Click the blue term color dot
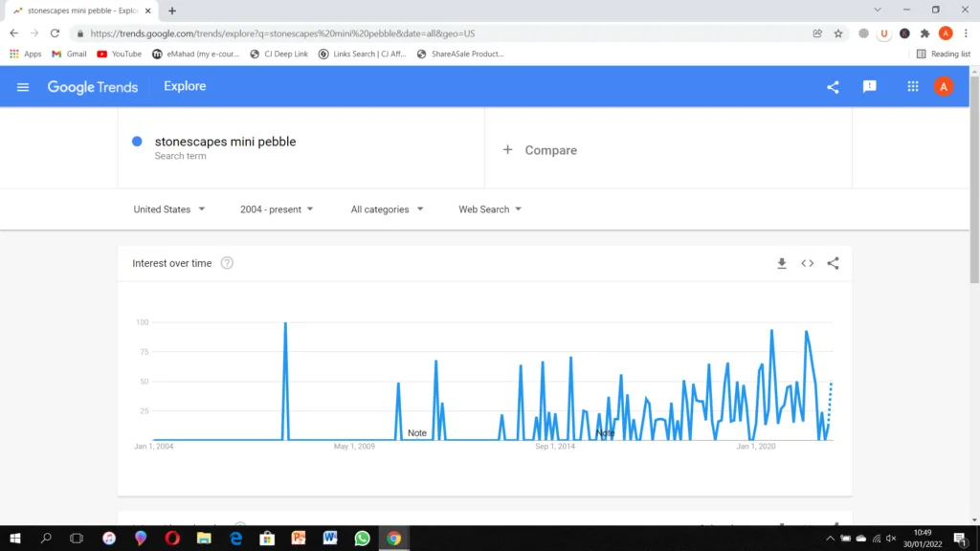This screenshot has width=980, height=551. click(x=137, y=142)
